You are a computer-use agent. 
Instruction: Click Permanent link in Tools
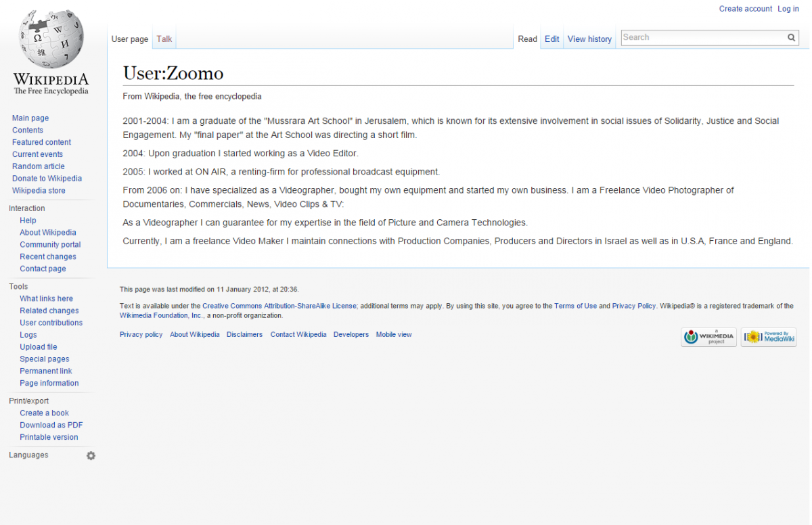pos(46,371)
